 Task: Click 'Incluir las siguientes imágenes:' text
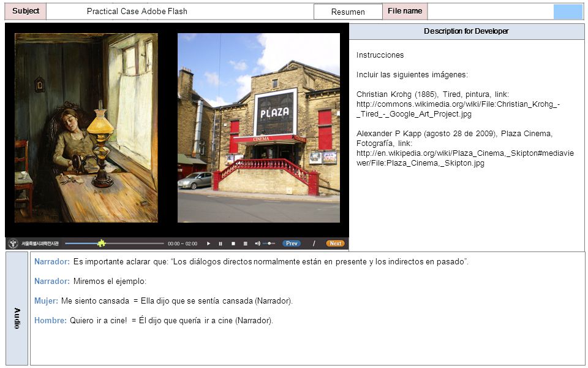click(x=412, y=75)
